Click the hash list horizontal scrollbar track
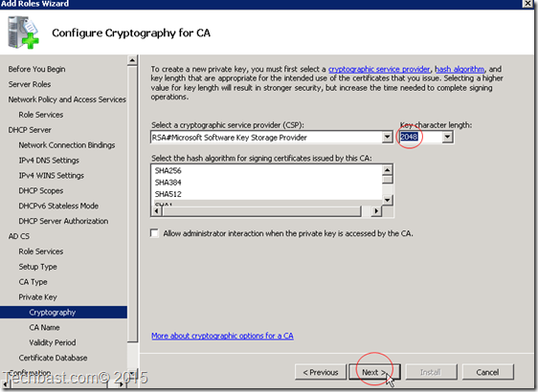The height and width of the screenshot is (392, 538). (366, 211)
